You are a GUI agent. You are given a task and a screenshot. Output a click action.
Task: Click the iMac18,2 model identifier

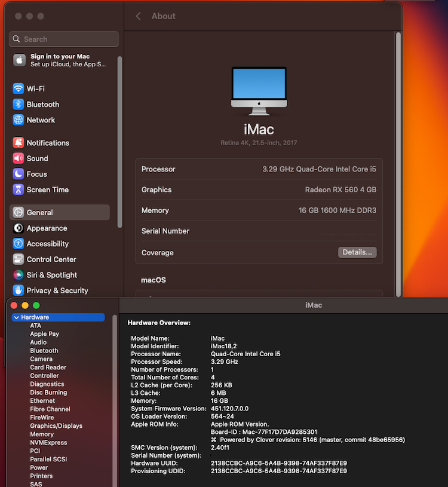pyautogui.click(x=223, y=347)
